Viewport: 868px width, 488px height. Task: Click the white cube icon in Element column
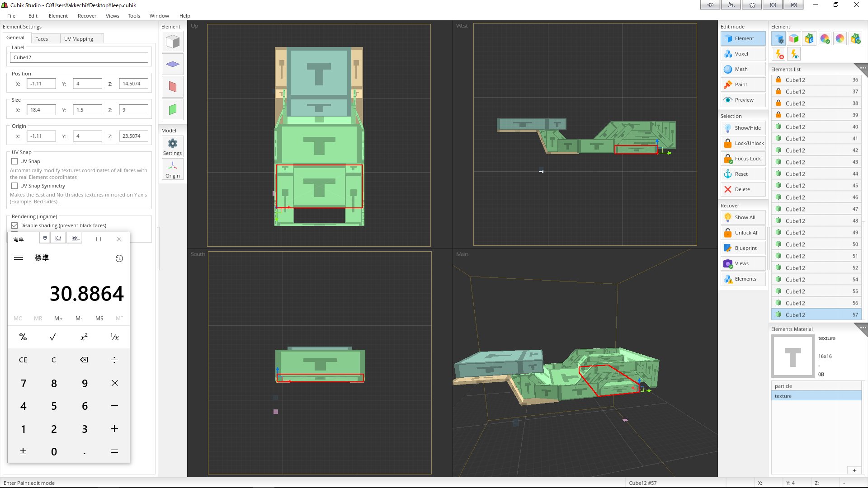[x=172, y=42]
